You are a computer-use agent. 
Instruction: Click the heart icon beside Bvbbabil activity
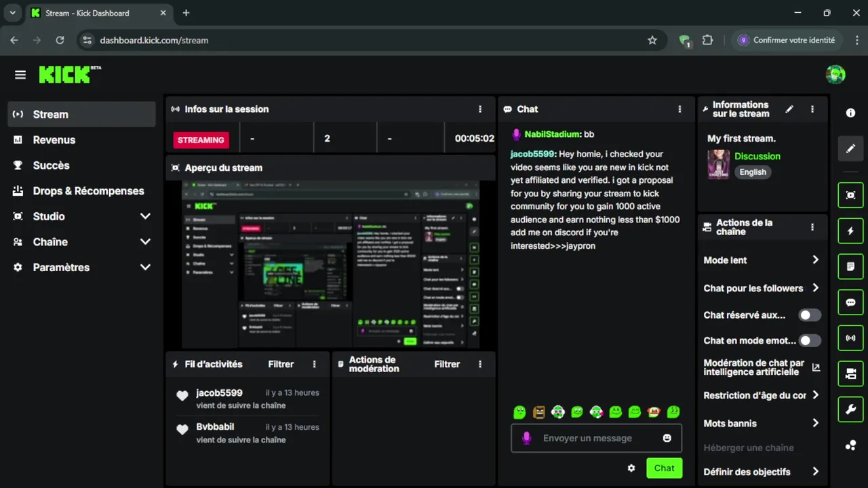(182, 430)
